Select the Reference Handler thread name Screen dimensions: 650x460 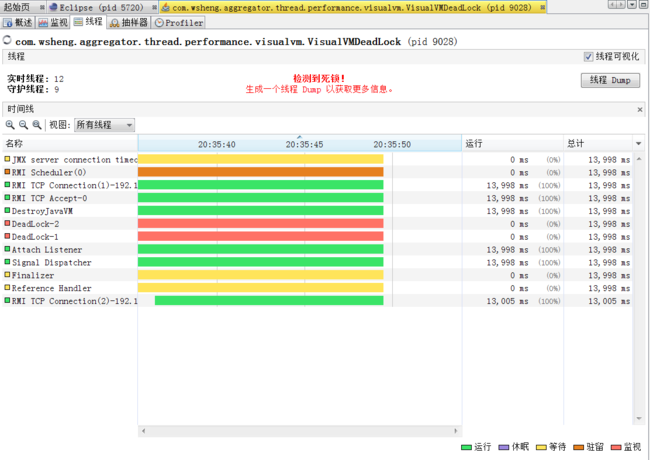(x=51, y=288)
